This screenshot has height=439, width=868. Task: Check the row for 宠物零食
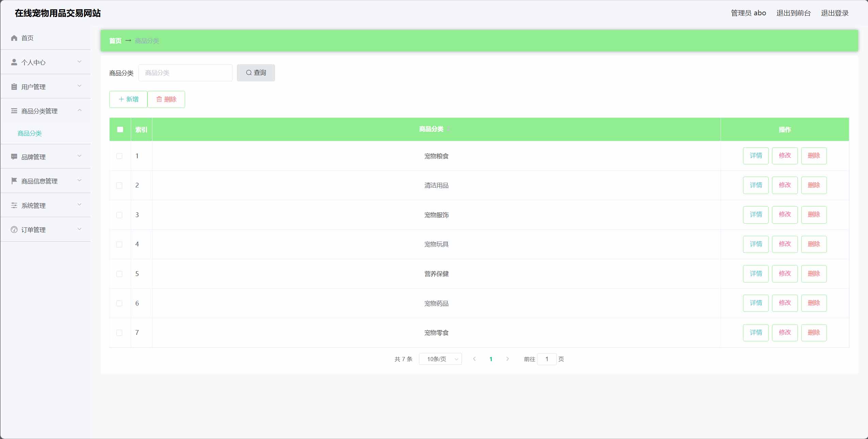119,332
